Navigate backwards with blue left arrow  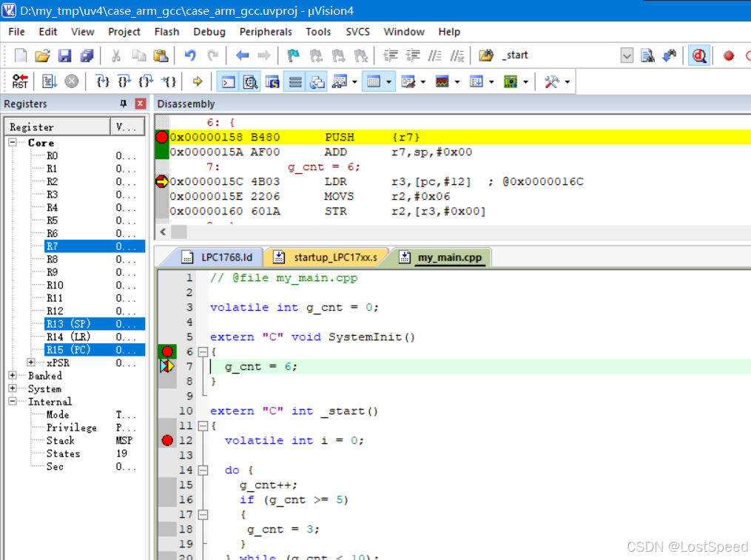pos(243,55)
